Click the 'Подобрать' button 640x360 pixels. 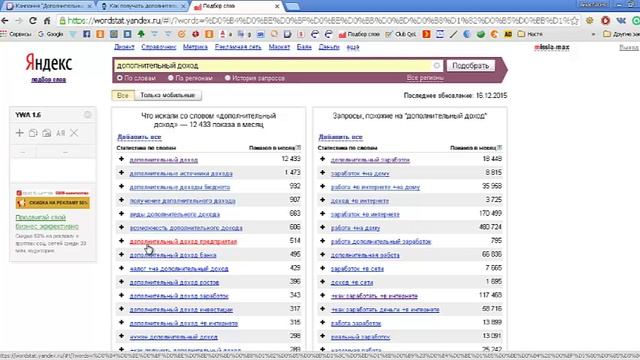click(471, 65)
